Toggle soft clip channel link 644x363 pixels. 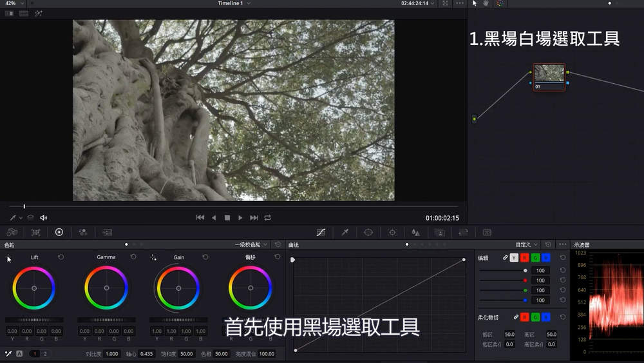click(x=516, y=317)
